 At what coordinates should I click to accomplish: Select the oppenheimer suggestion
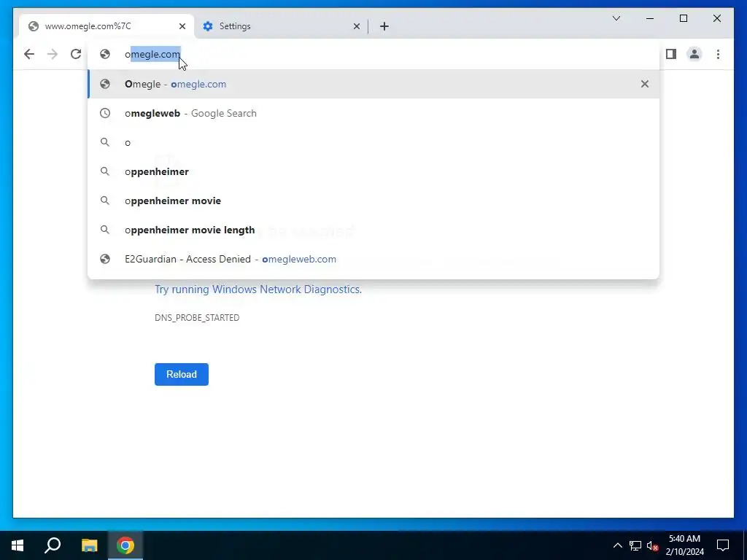click(x=373, y=171)
